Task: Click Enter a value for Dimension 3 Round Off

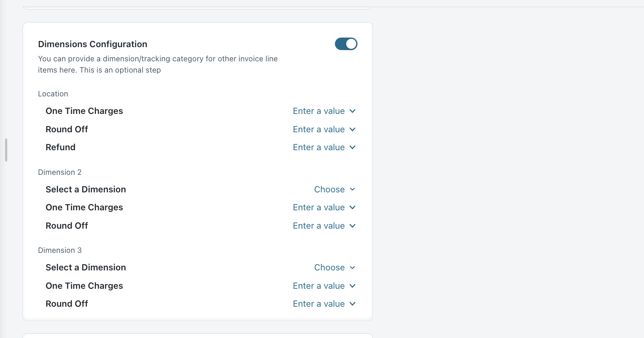Action: click(319, 304)
